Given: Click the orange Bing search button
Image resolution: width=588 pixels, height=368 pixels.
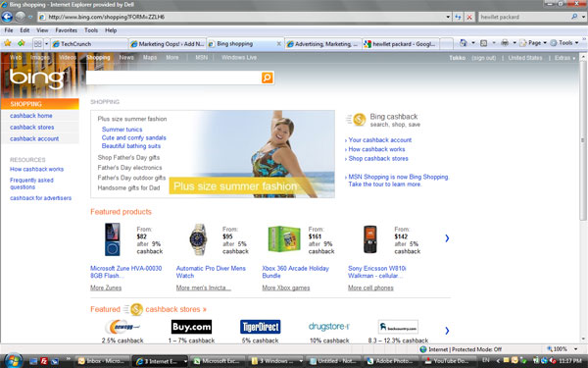Looking at the screenshot, I should (267, 78).
